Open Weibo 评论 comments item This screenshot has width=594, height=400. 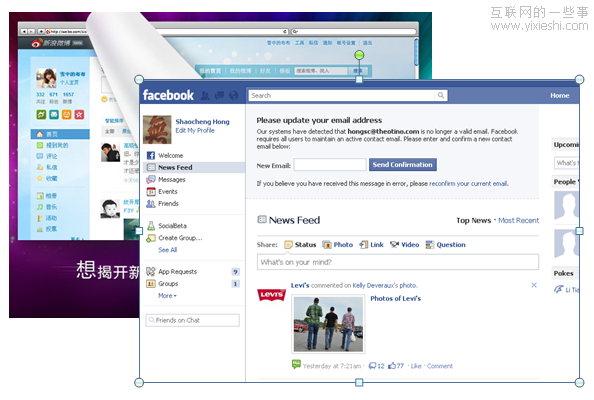(x=47, y=156)
